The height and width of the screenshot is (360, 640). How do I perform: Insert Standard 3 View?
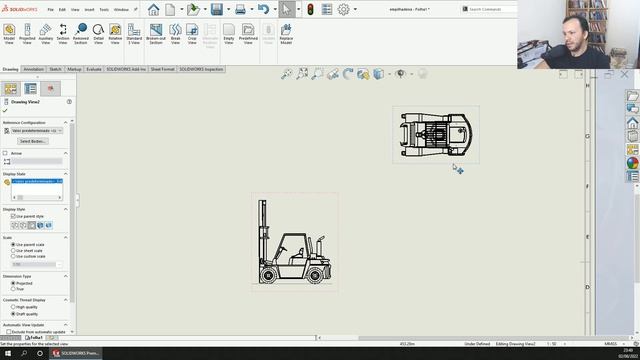(134, 34)
